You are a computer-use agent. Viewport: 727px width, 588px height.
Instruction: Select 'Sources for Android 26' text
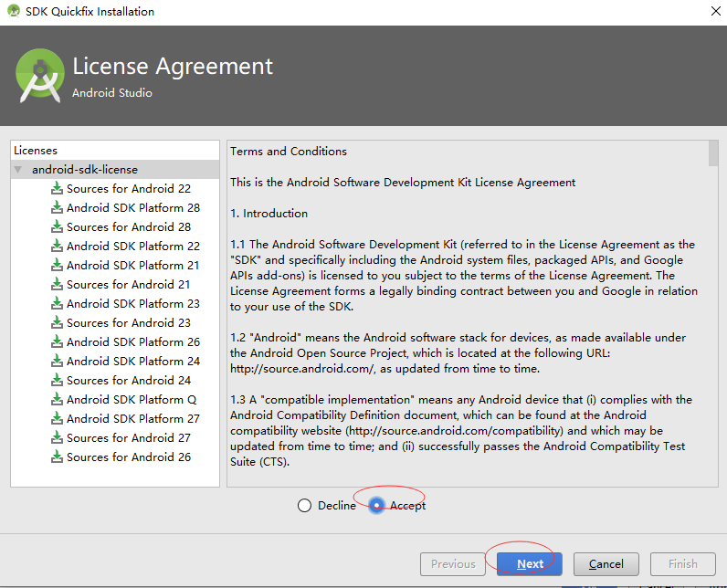point(129,457)
